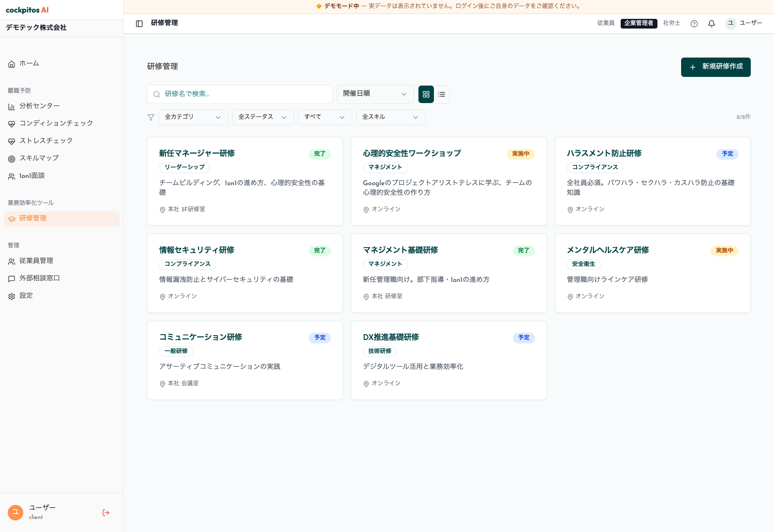Click the filter funnel icon
Image resolution: width=774 pixels, height=532 pixels.
151,118
